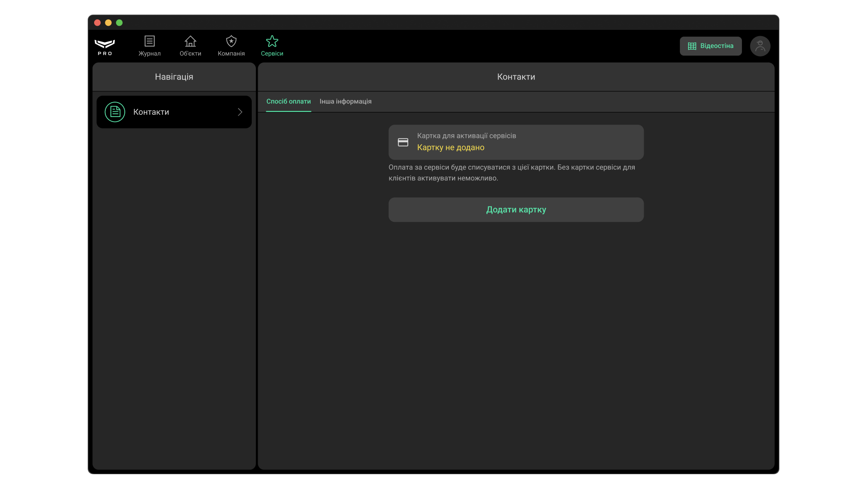Click the yellow macOS minimize button
Screen dimensions: 868x488
(x=108, y=23)
